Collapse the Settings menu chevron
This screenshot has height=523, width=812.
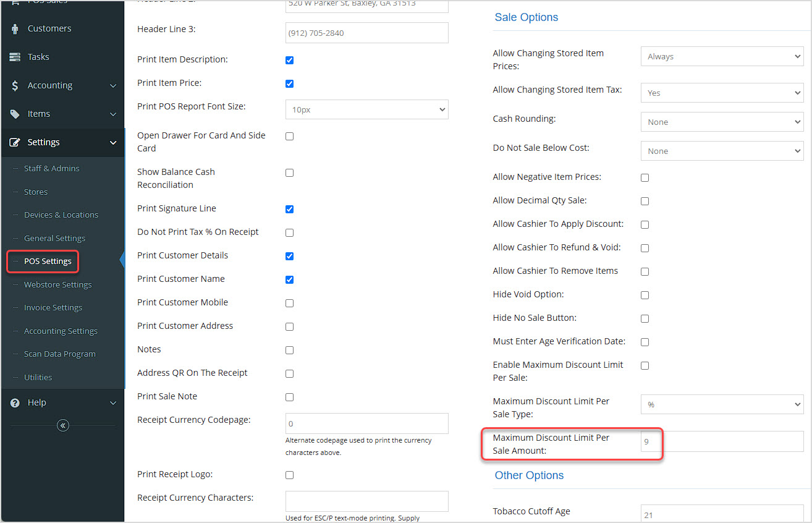click(x=113, y=143)
